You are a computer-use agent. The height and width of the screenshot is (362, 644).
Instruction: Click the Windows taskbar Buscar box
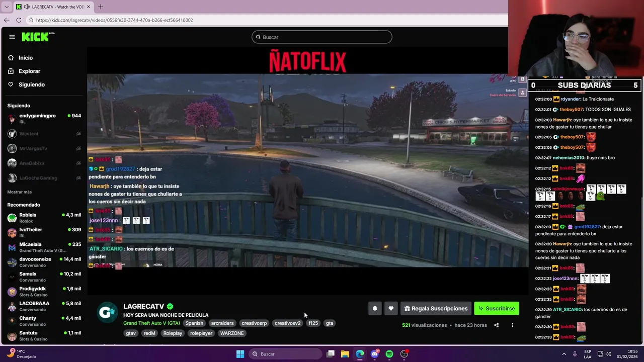[285, 354]
